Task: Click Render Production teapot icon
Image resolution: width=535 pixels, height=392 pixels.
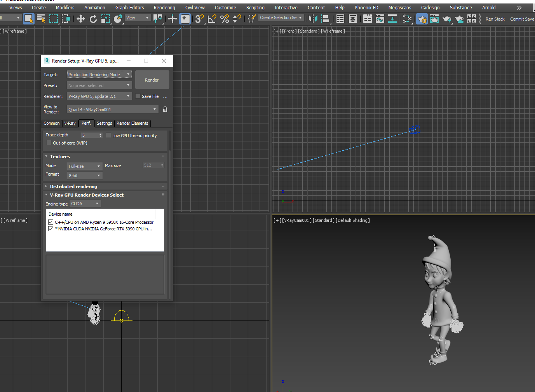Action: pyautogui.click(x=447, y=19)
